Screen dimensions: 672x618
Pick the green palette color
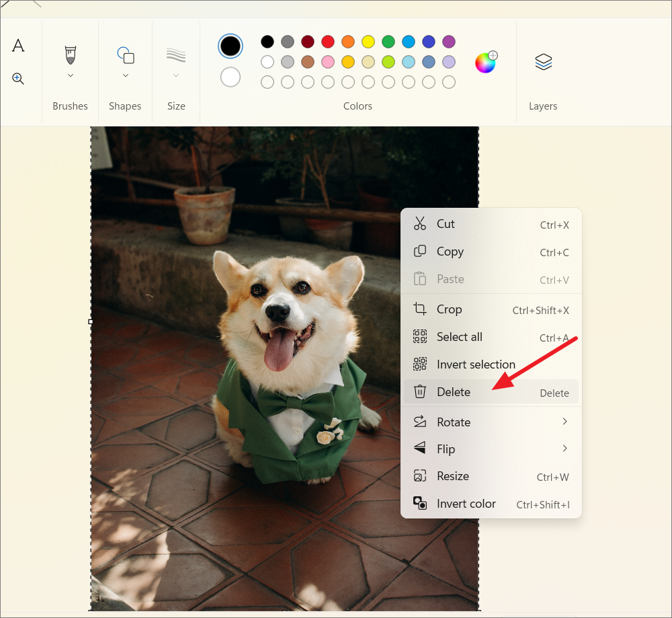point(388,42)
